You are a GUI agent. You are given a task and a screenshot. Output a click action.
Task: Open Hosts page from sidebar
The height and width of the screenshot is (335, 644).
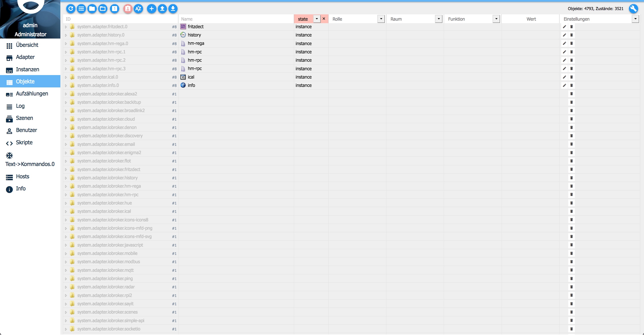tap(22, 177)
